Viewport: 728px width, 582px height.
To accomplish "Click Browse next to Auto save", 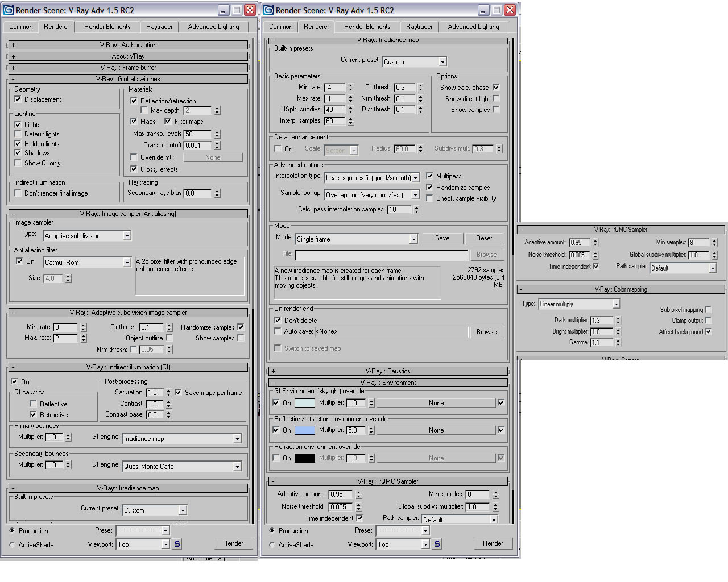I will pos(487,332).
